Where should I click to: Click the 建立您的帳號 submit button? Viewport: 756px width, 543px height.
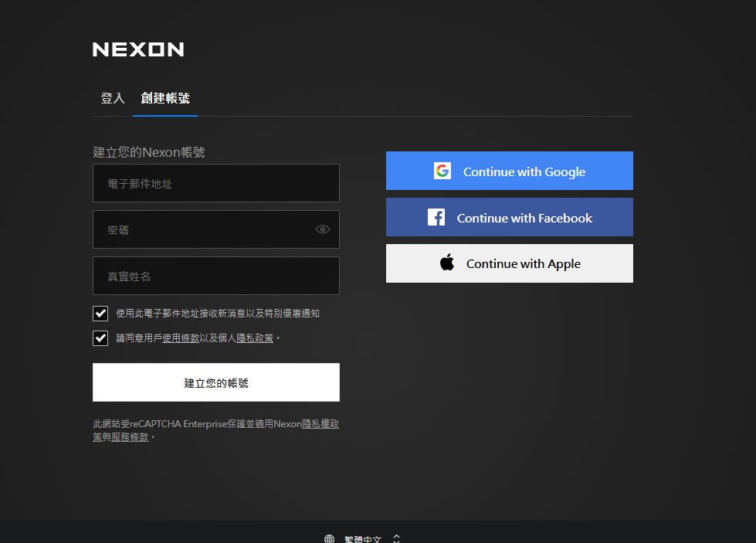coord(216,382)
